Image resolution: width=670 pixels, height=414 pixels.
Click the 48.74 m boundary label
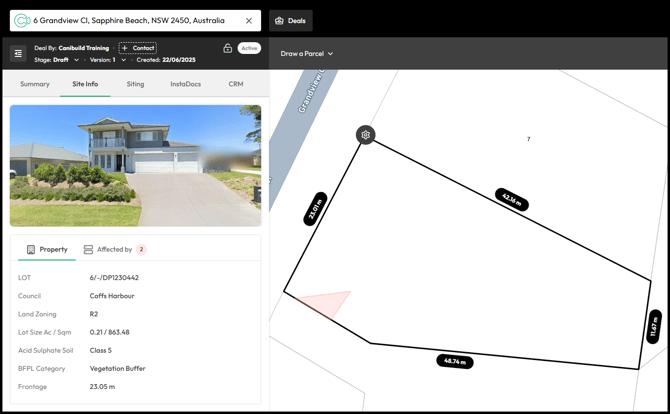tap(454, 361)
